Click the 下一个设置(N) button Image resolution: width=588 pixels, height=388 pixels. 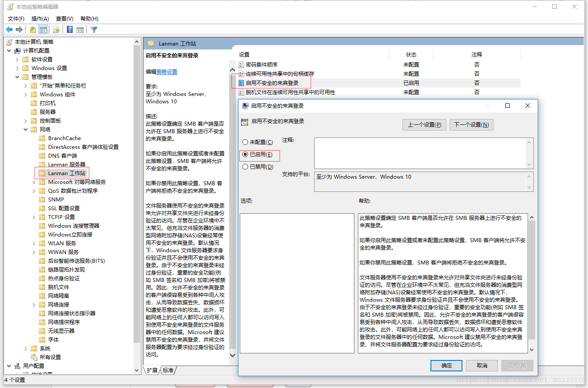pyautogui.click(x=471, y=125)
